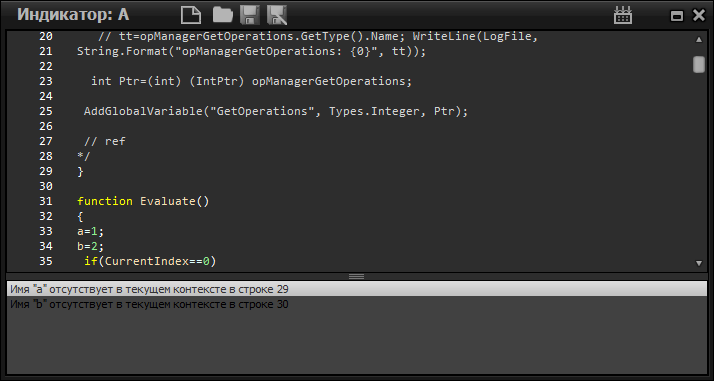The image size is (714, 381).
Task: Click the compile/build icon in title bar
Action: click(622, 15)
